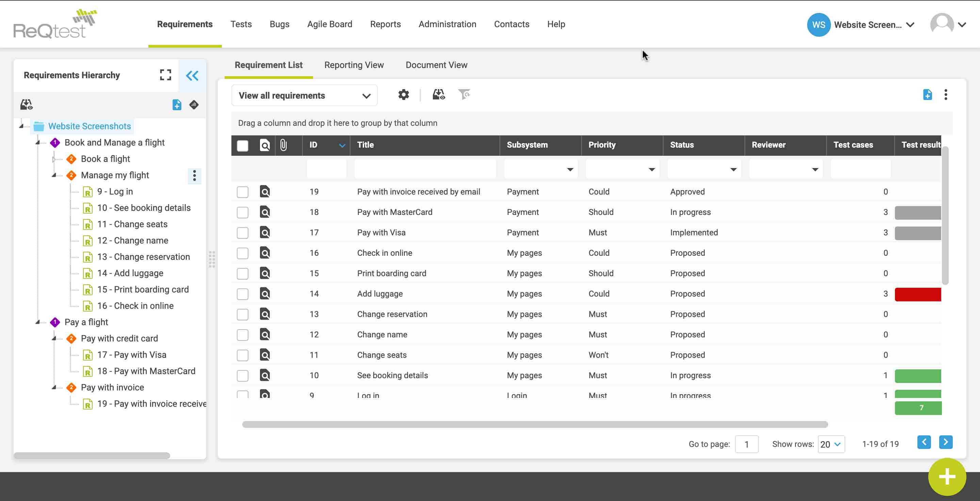
Task: Open the Bugs menu
Action: (280, 24)
